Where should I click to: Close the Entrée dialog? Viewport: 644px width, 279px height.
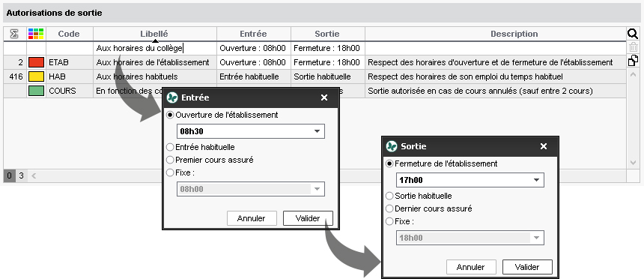324,97
